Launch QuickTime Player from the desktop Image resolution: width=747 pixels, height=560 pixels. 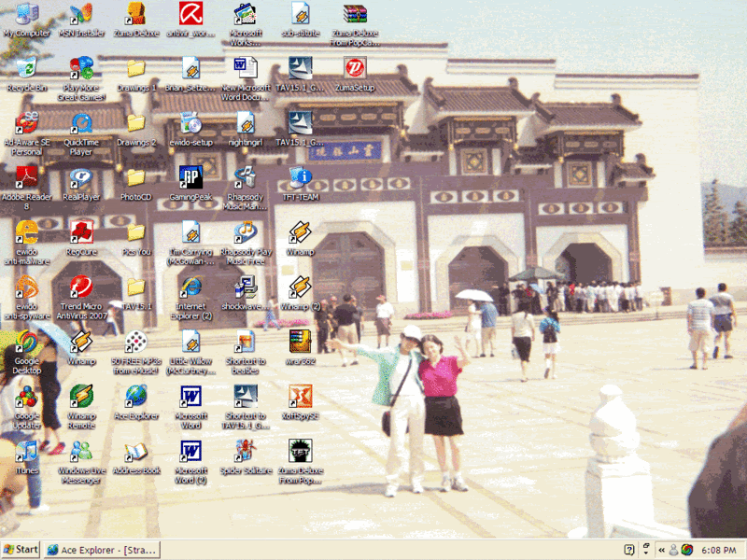click(x=81, y=123)
